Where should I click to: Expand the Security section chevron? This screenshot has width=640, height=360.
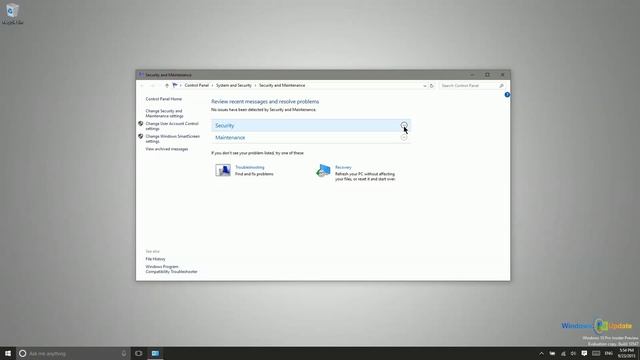coord(404,125)
